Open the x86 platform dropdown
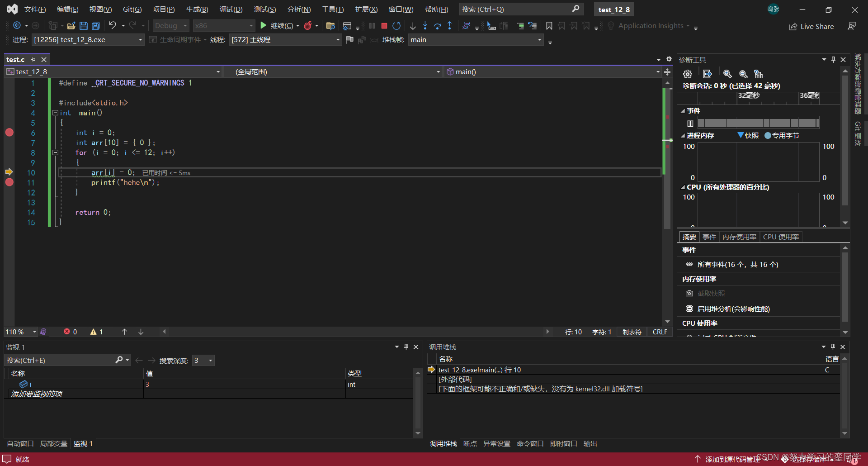 click(x=224, y=26)
